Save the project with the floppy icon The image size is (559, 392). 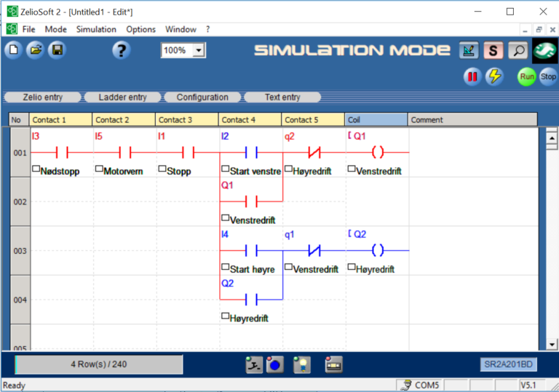[56, 50]
